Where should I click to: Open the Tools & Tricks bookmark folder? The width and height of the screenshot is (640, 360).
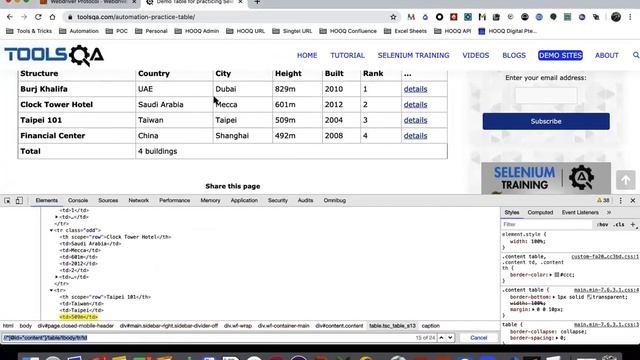point(29,31)
